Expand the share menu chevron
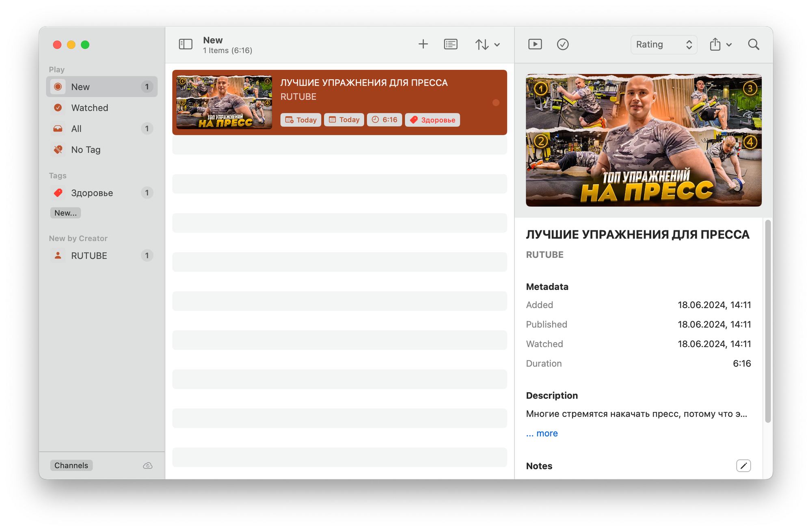The width and height of the screenshot is (812, 531). [729, 45]
